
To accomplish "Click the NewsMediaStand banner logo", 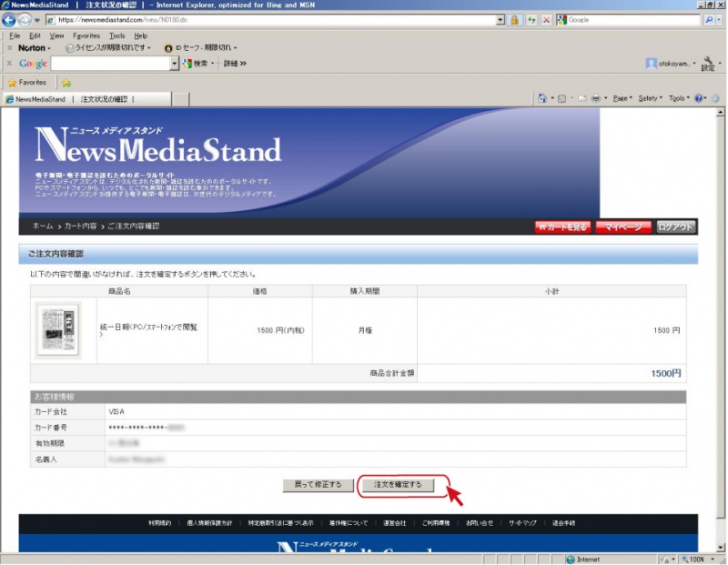I will pyautogui.click(x=158, y=146).
